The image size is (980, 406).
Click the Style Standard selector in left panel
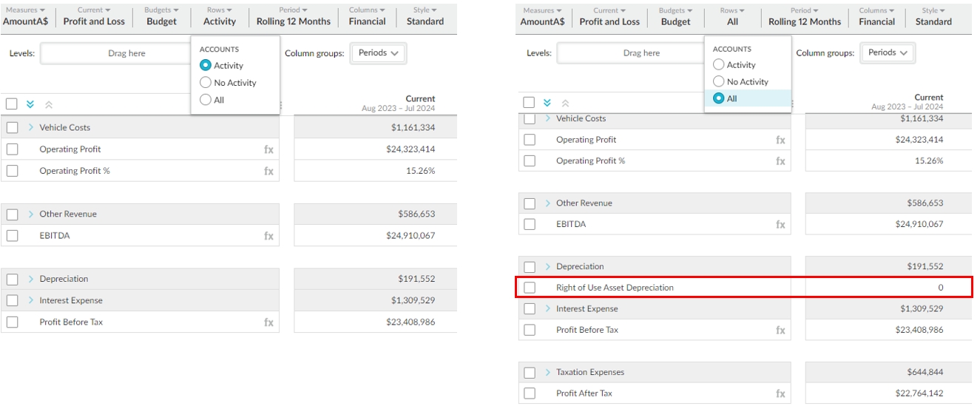(425, 16)
